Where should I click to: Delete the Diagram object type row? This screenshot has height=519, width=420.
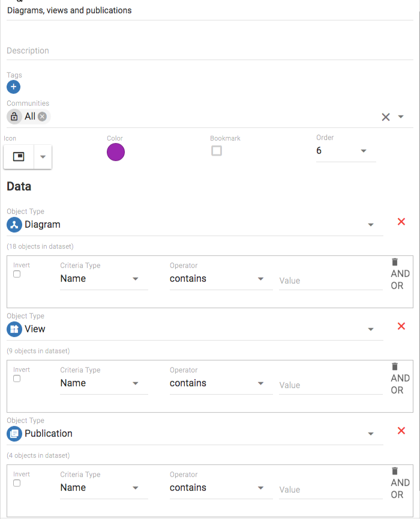pos(401,222)
